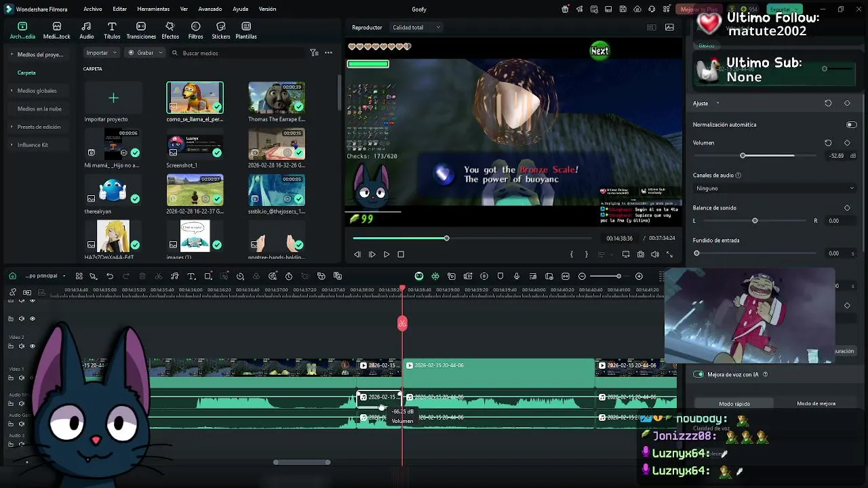Click the play button in the player
Image resolution: width=868 pixels, height=488 pixels.
coord(387,254)
